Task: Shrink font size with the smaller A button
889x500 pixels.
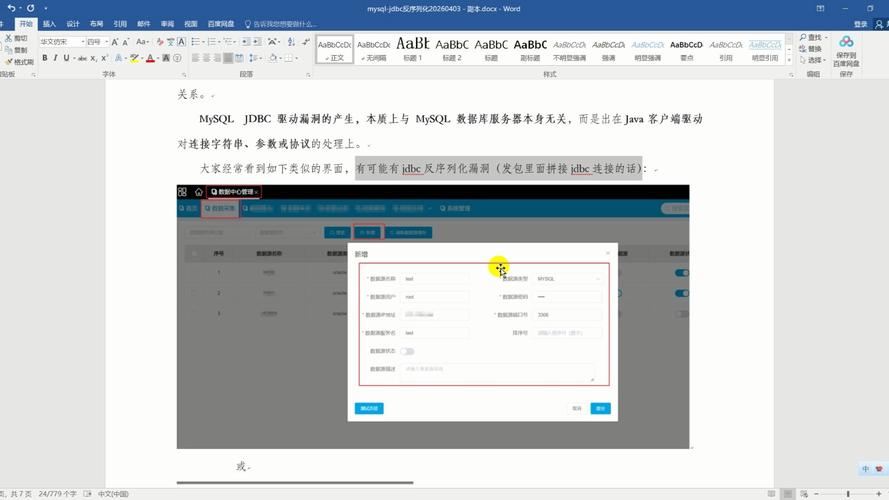Action: (x=125, y=42)
